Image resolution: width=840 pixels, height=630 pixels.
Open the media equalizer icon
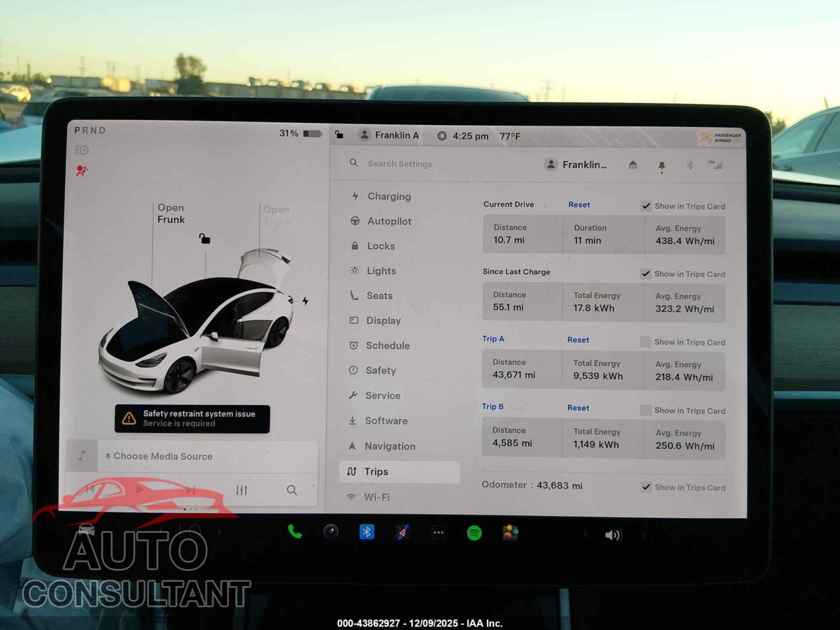tap(241, 490)
